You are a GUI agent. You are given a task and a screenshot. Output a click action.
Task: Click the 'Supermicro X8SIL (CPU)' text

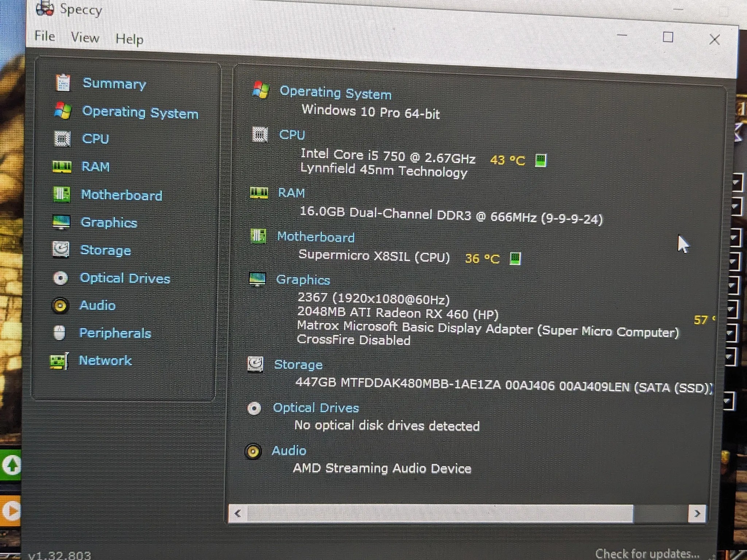click(x=374, y=256)
